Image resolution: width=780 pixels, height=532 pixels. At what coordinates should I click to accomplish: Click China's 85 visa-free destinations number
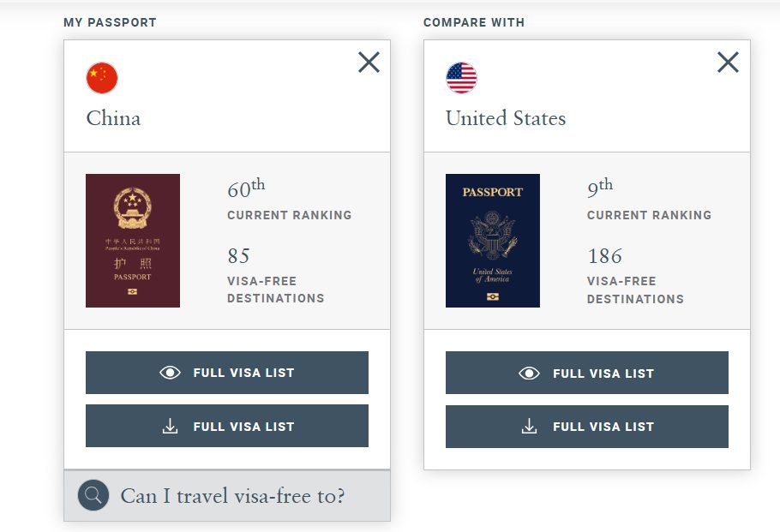click(x=238, y=256)
